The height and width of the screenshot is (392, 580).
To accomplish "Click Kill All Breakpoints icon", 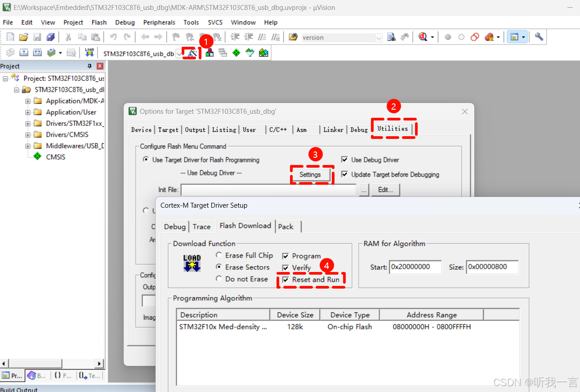I will click(x=489, y=37).
